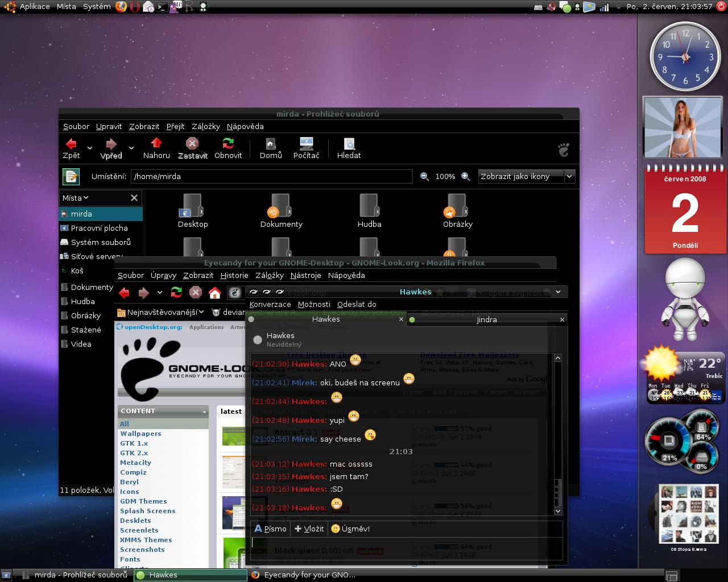Click chat scrollbar down arrow
728x582 pixels.
[558, 511]
